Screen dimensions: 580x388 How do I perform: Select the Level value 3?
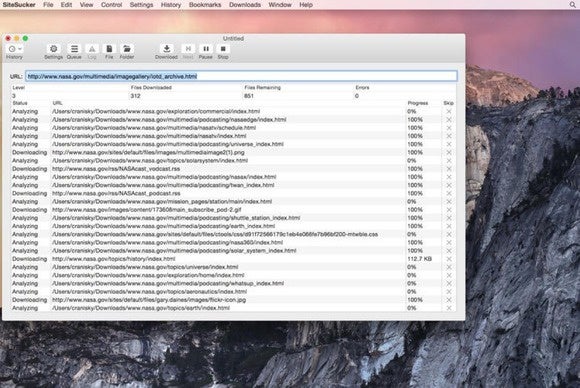point(14,96)
